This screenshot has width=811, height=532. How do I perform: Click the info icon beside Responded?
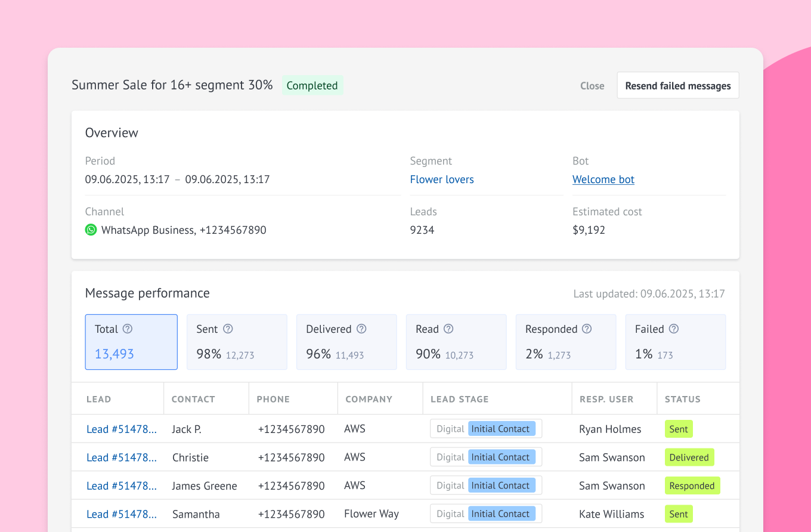[x=587, y=329]
